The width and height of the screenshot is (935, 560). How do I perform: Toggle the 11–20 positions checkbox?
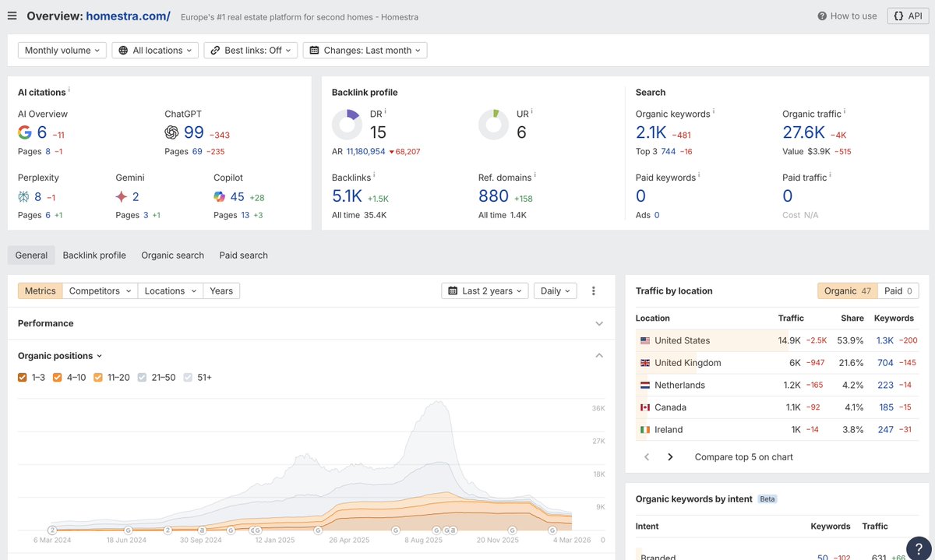point(98,378)
